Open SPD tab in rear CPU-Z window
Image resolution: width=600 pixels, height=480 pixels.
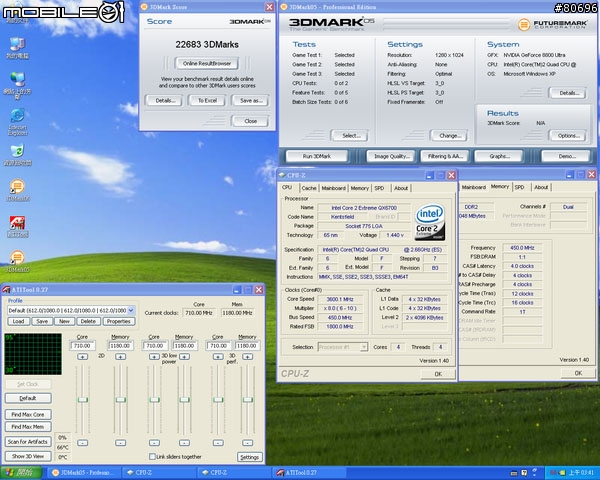click(519, 187)
